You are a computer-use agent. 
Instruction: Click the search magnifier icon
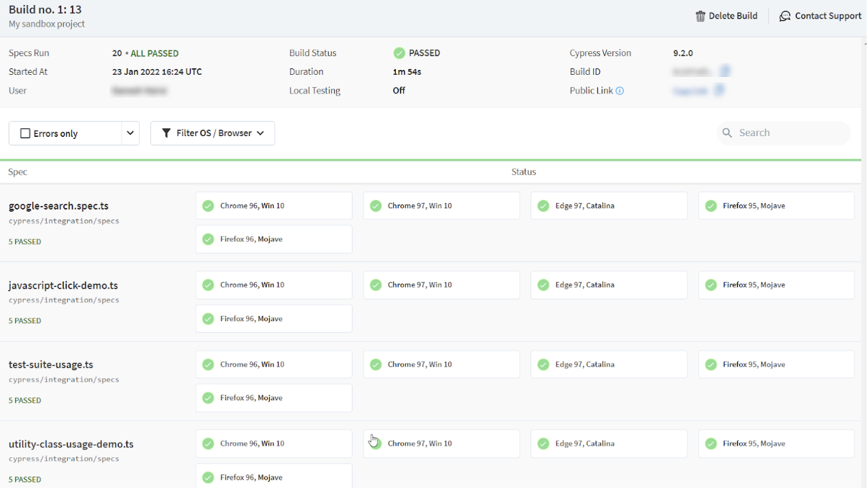click(727, 133)
